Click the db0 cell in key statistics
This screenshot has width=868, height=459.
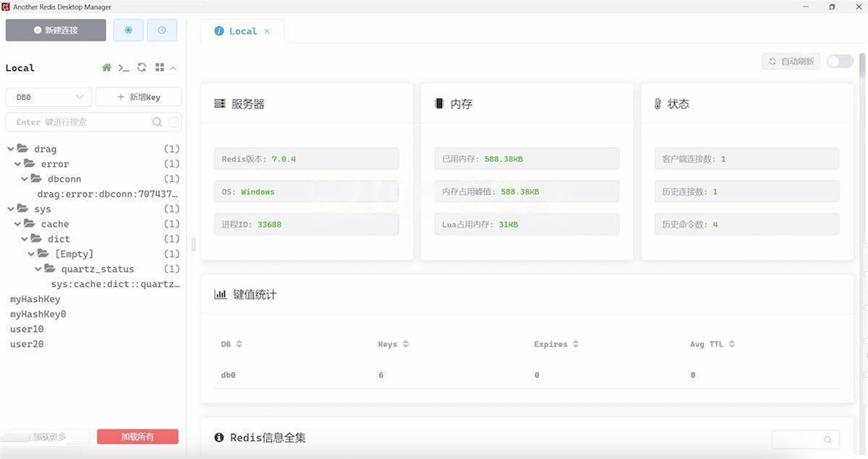tap(229, 375)
